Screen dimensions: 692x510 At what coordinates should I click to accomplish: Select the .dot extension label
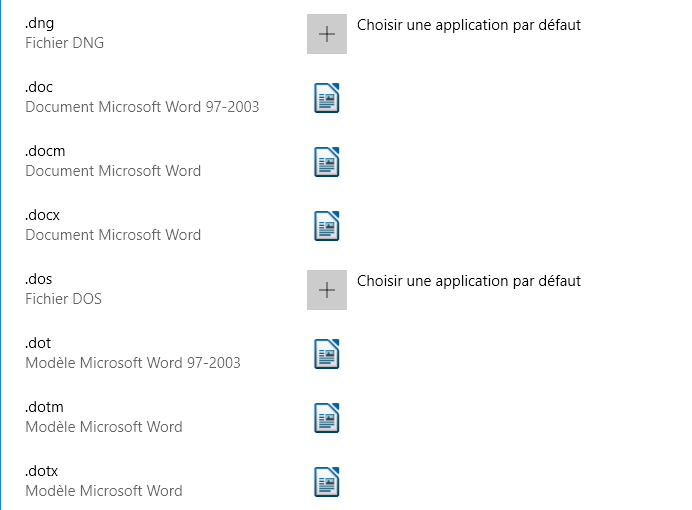pos(38,343)
